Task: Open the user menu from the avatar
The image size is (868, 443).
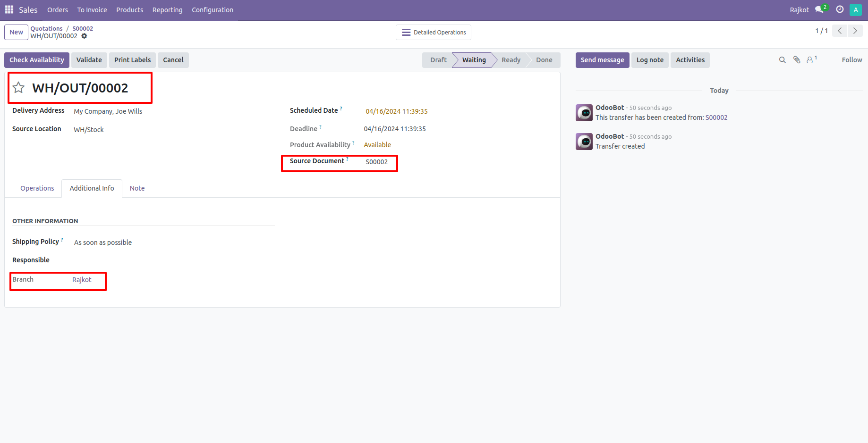Action: (x=856, y=9)
